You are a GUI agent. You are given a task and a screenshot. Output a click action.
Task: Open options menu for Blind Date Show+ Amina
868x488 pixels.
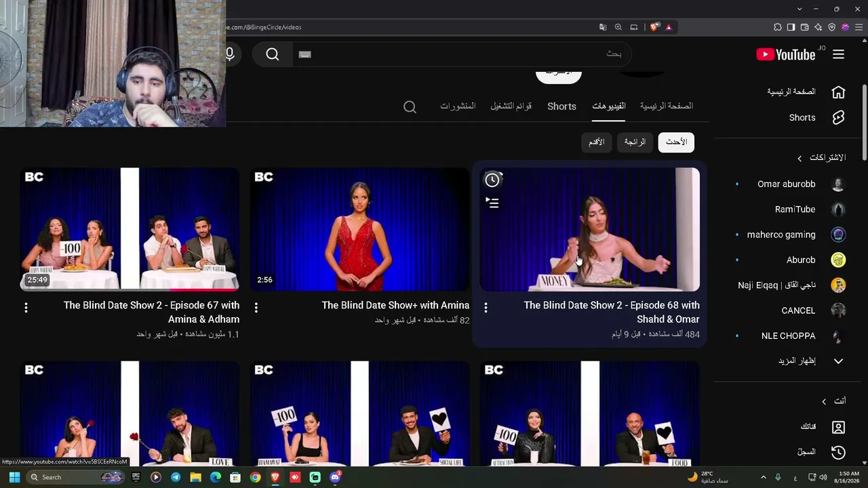point(256,308)
